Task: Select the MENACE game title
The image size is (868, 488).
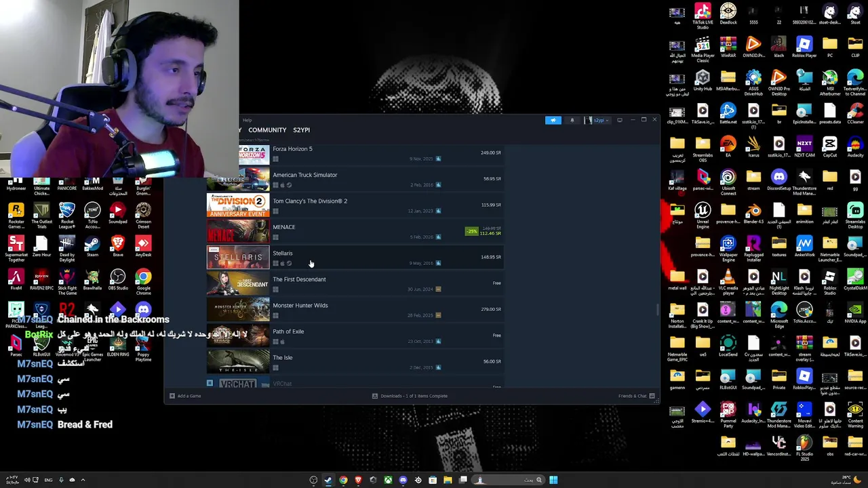Action: click(x=283, y=227)
